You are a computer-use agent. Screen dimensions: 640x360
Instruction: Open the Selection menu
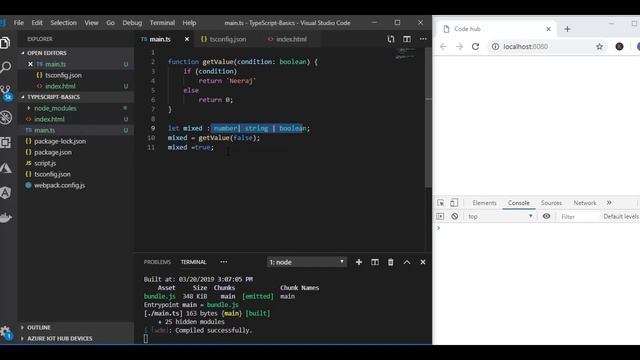tap(63, 23)
